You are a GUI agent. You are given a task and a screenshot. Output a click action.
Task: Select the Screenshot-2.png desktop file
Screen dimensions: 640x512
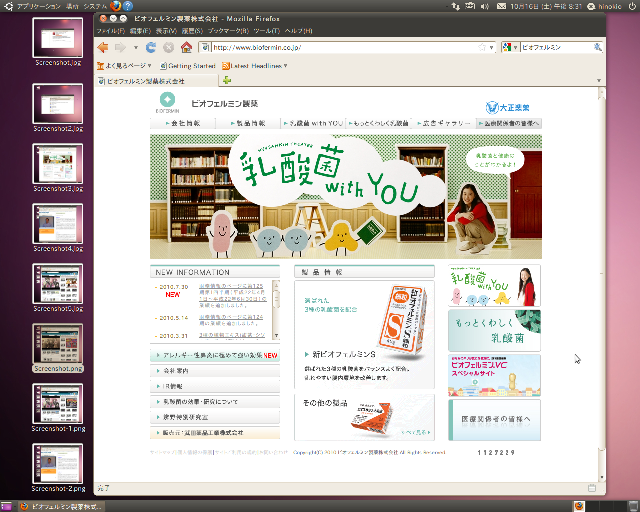click(x=58, y=468)
